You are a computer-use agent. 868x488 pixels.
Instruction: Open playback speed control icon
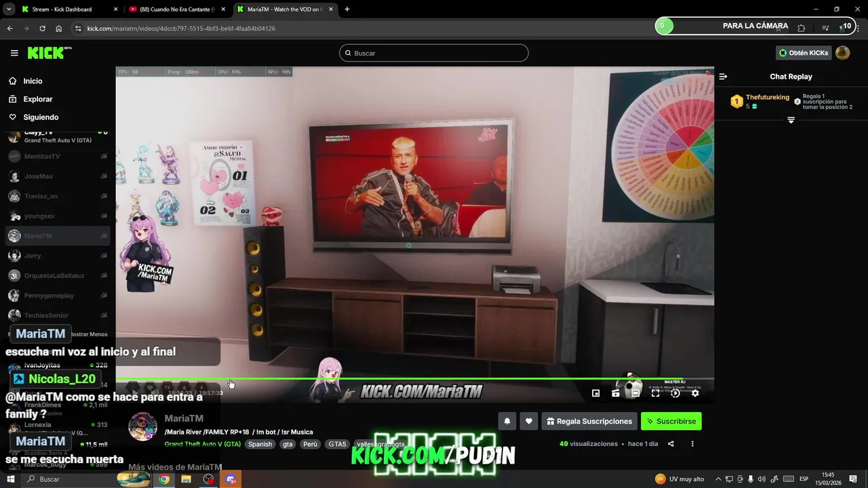pyautogui.click(x=675, y=393)
